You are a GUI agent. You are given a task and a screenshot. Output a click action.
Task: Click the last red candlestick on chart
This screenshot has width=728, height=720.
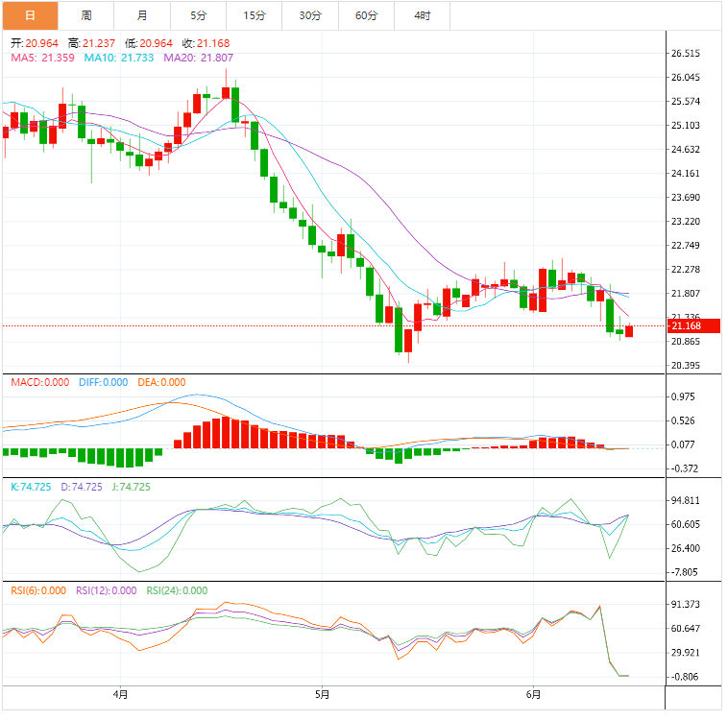pos(629,331)
